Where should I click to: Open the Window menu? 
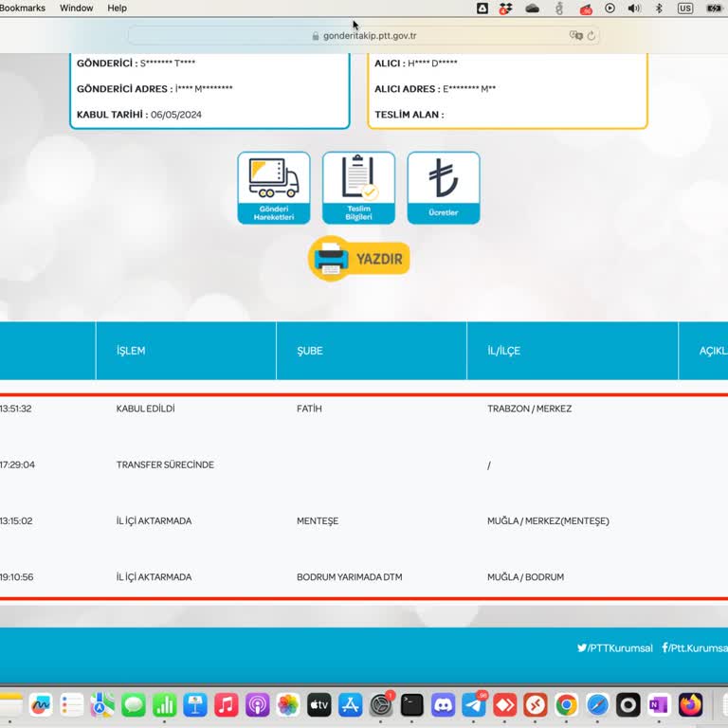pyautogui.click(x=76, y=8)
